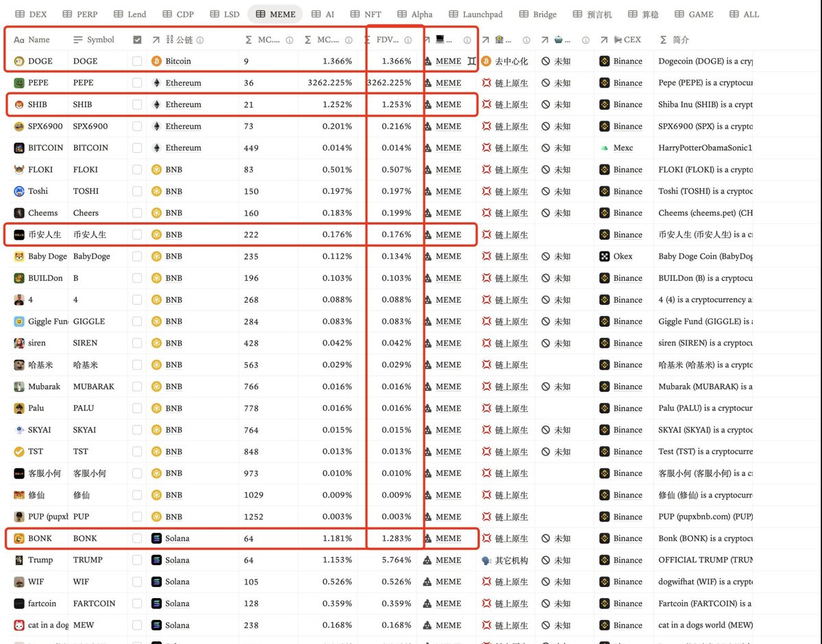Image resolution: width=822 pixels, height=644 pixels.
Task: Open the Ethereum link in PEPE row
Action: click(x=183, y=83)
